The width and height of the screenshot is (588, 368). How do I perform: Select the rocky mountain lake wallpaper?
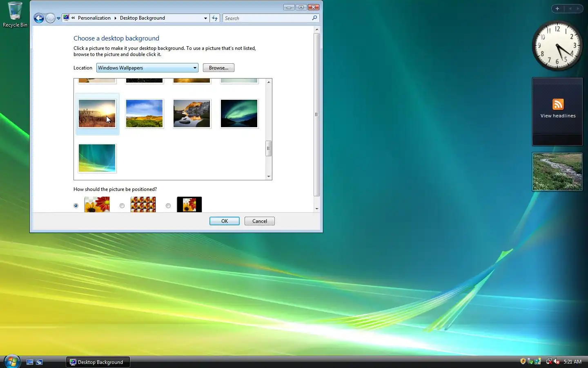[x=192, y=114]
